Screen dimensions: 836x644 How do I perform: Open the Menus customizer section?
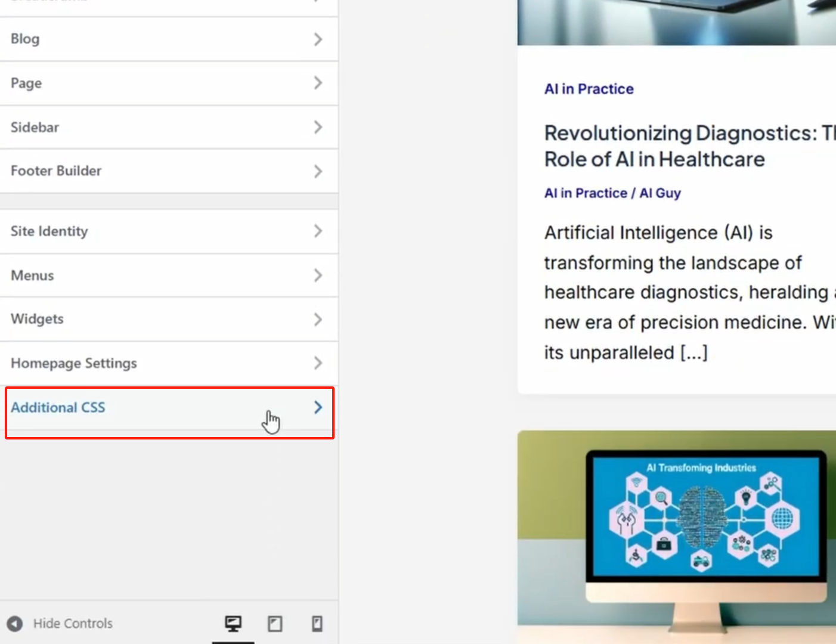click(x=169, y=275)
